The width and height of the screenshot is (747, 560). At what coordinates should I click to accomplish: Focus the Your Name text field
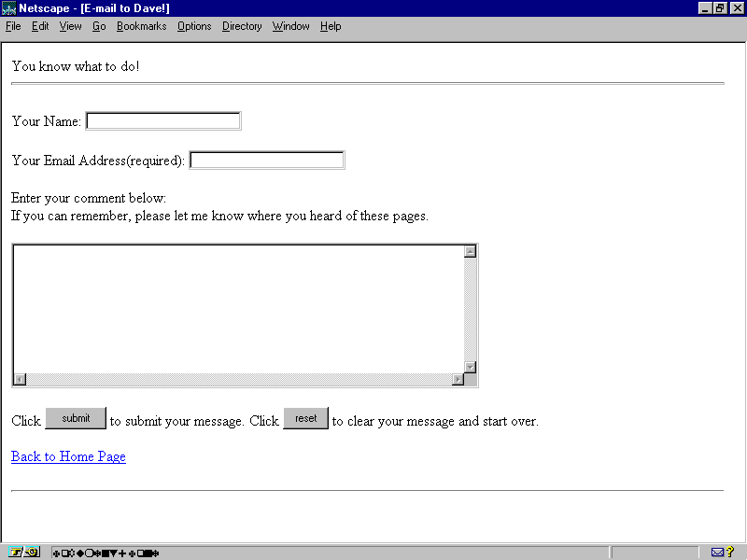[x=163, y=121]
